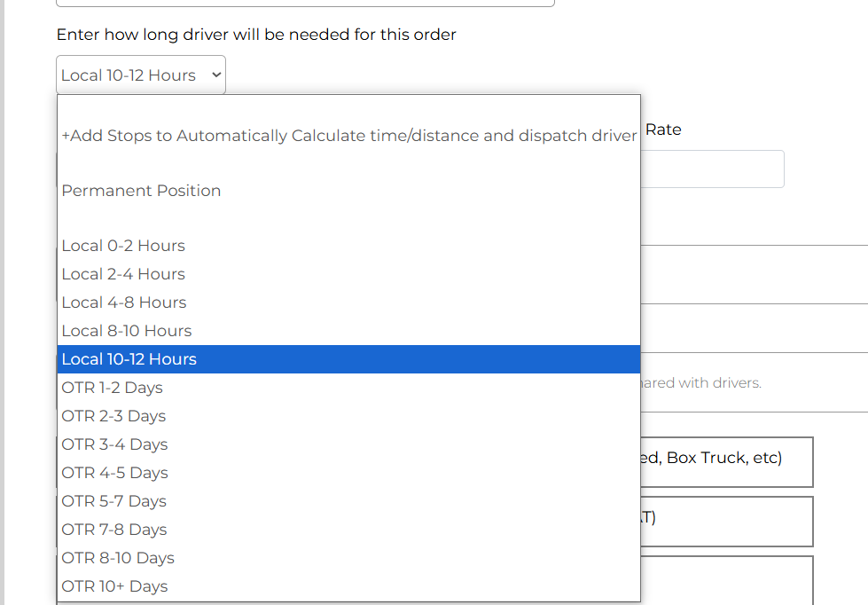Select Local 0-2 Hours option
The image size is (868, 605).
[123, 246]
